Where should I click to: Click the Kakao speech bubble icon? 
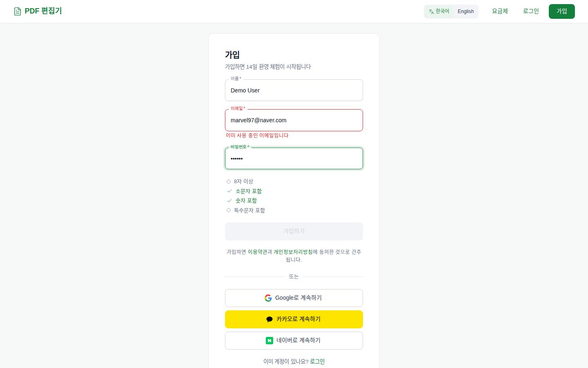269,319
